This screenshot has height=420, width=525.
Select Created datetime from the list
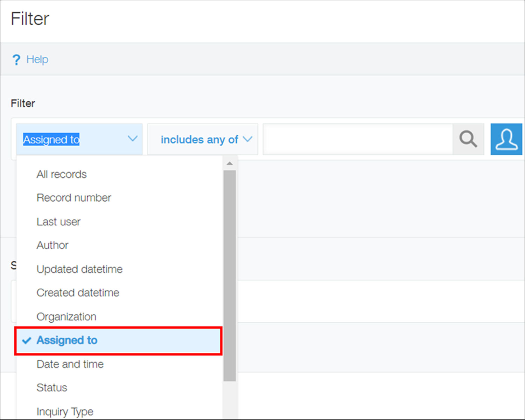coord(78,293)
